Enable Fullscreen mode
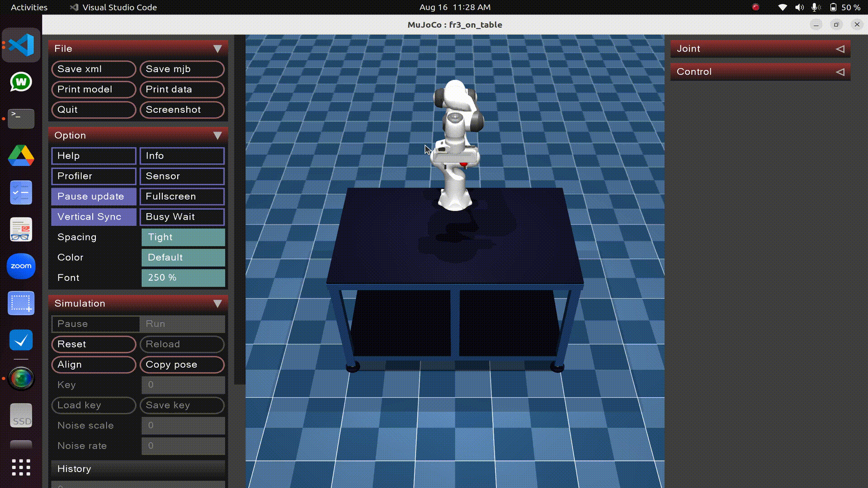 coord(182,196)
